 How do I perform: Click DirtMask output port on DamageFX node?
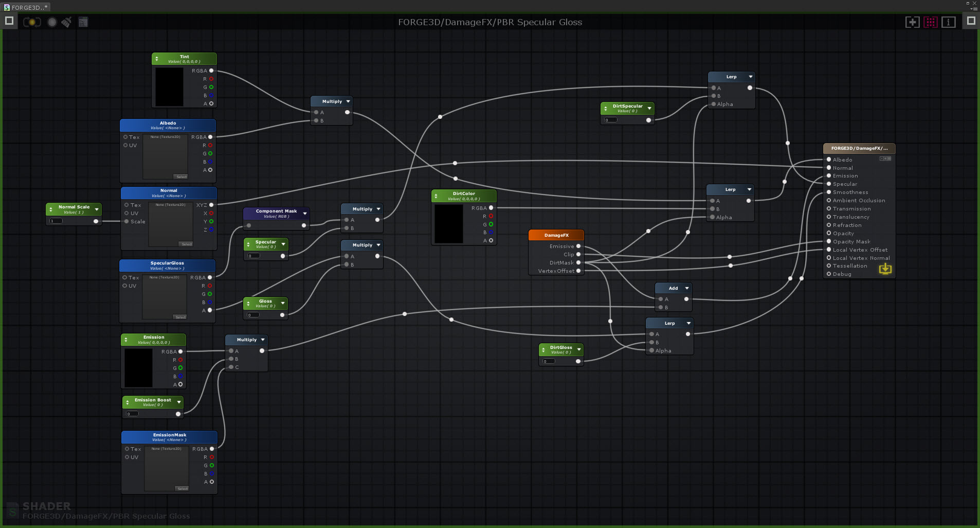coord(578,262)
